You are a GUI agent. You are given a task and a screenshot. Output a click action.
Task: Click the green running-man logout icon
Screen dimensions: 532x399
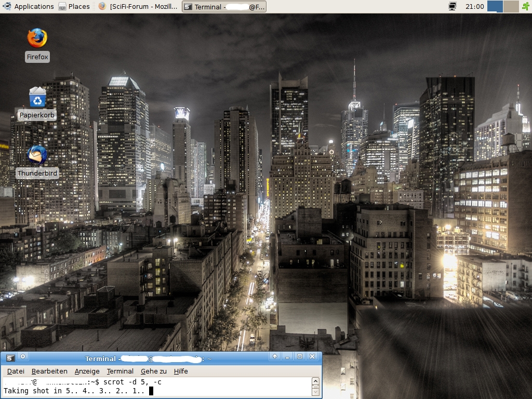coord(525,6)
